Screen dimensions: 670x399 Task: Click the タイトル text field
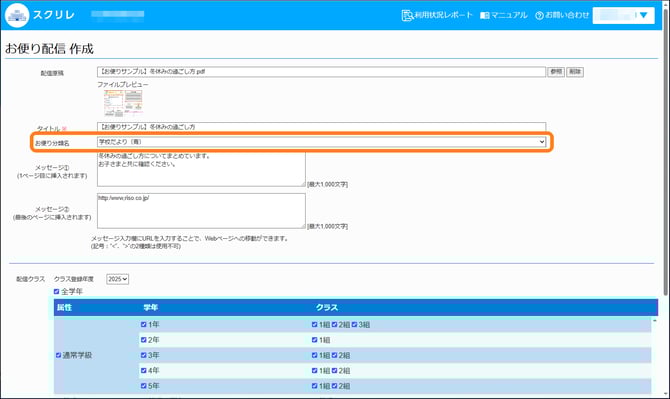321,127
